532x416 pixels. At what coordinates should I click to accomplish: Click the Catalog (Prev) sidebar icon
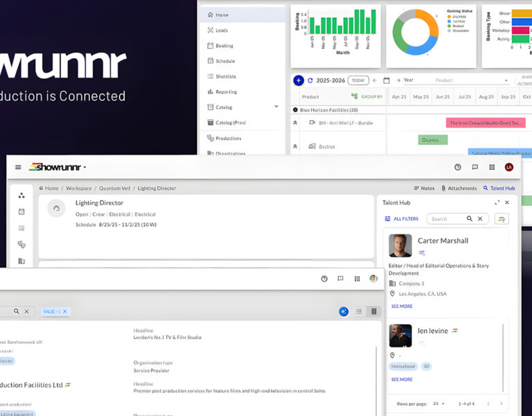tap(211, 122)
